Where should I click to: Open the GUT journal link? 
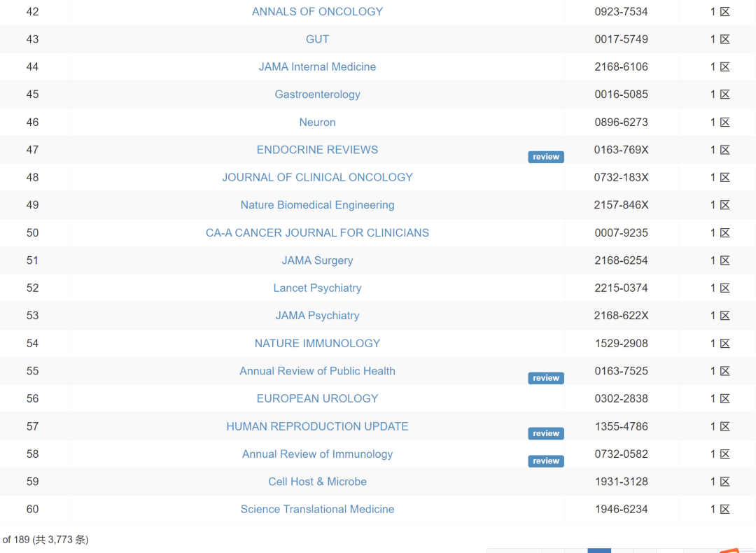(x=317, y=39)
